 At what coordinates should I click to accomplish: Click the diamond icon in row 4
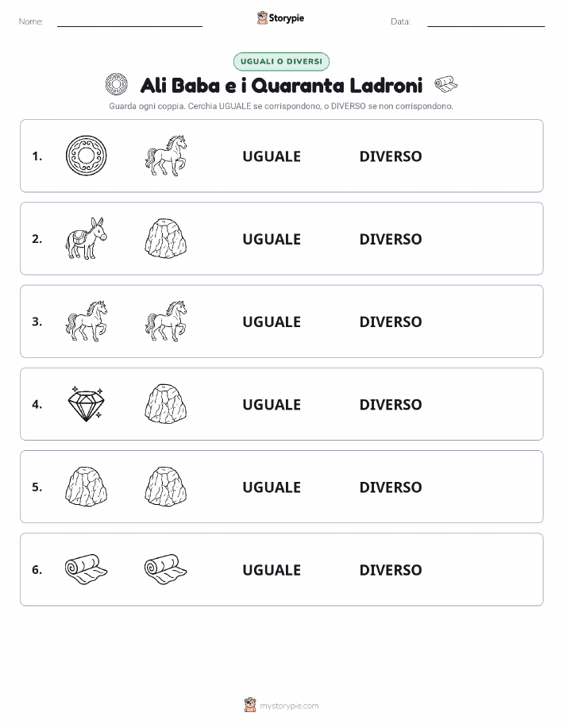(x=86, y=404)
